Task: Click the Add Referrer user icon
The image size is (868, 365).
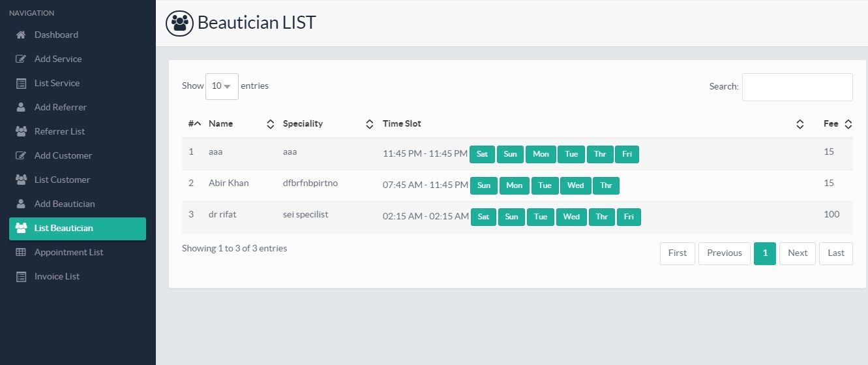Action: [x=21, y=107]
